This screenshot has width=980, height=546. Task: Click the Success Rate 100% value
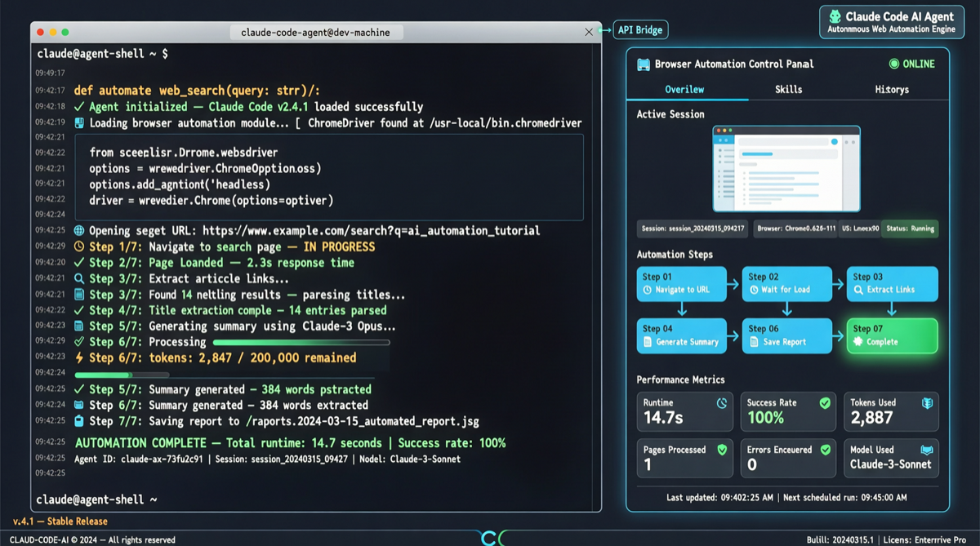[765, 418]
